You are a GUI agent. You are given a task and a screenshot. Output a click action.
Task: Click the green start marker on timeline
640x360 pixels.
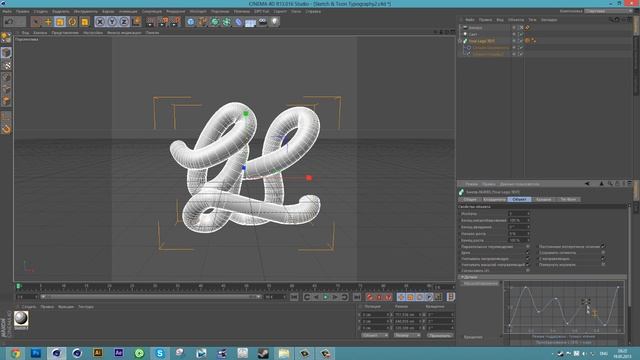pos(18,287)
